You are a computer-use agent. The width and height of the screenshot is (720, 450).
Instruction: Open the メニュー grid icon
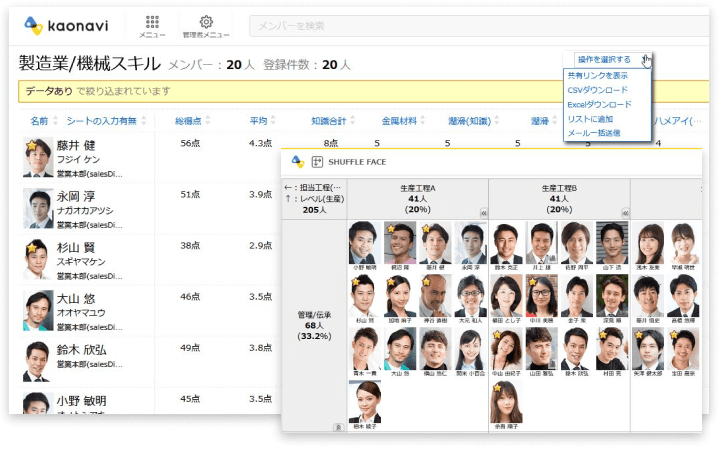152,22
